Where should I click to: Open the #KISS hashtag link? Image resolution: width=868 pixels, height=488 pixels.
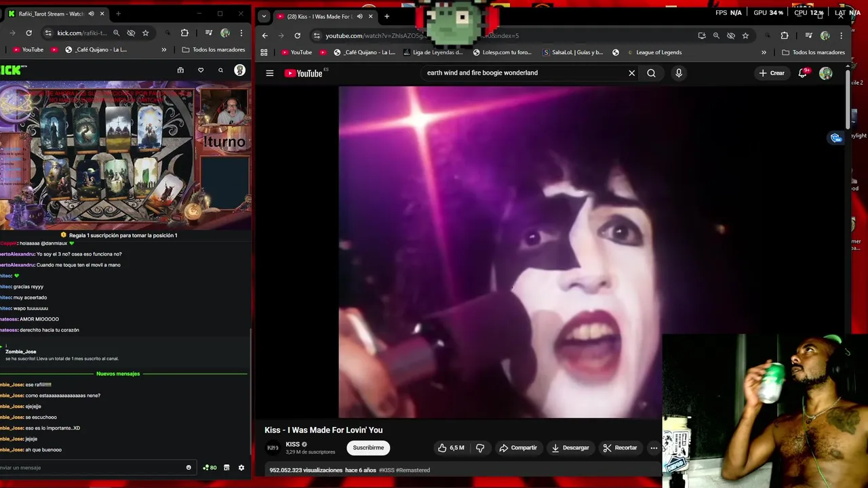point(387,470)
